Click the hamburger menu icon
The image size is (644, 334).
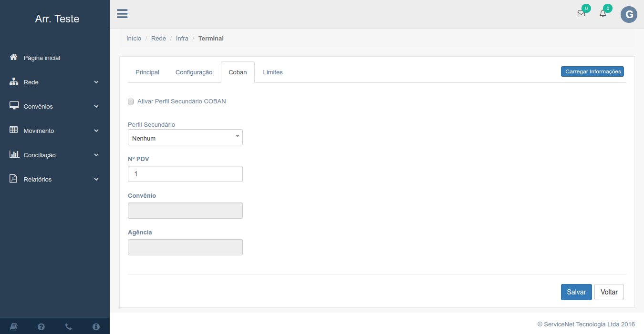122,14
